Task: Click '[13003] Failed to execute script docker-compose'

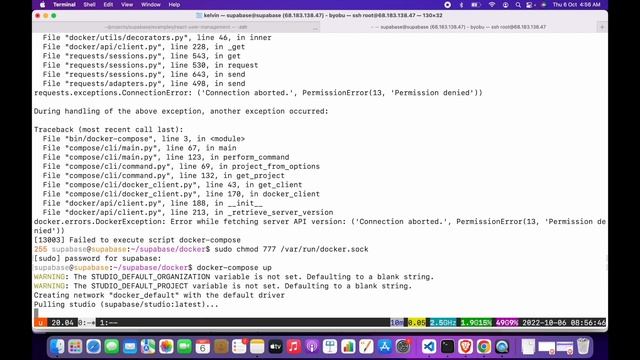Action: [x=137, y=240]
